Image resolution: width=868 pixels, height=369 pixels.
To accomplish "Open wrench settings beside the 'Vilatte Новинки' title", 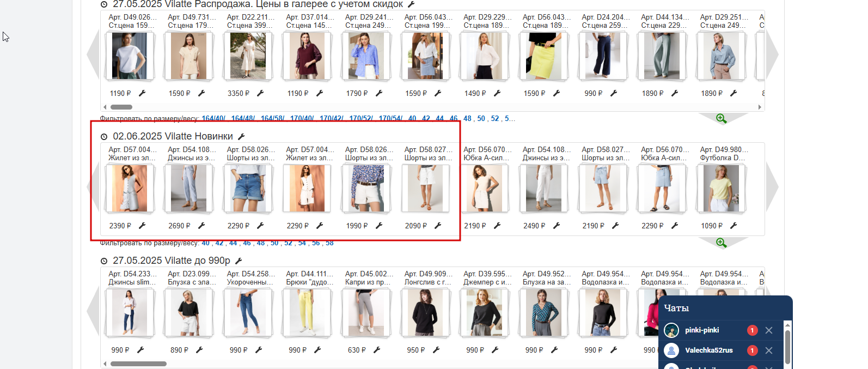I will point(241,136).
